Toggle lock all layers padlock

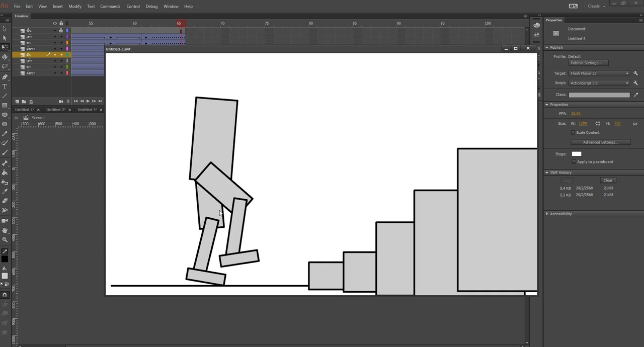coord(61,23)
